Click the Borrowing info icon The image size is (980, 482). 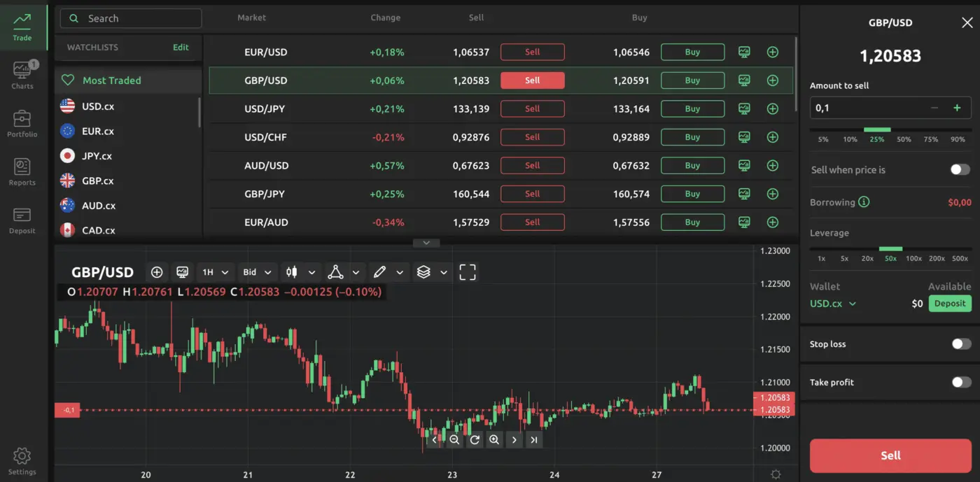click(864, 202)
